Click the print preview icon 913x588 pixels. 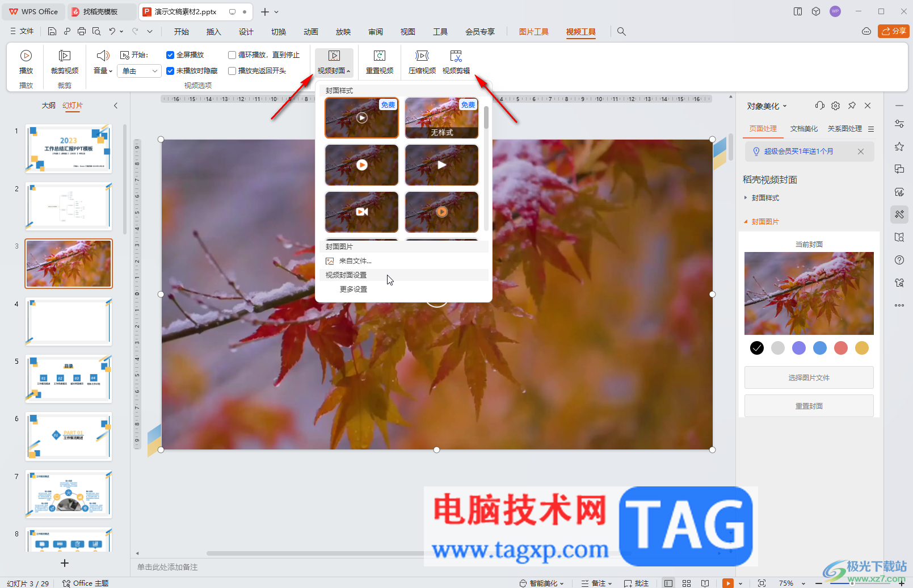click(x=96, y=31)
